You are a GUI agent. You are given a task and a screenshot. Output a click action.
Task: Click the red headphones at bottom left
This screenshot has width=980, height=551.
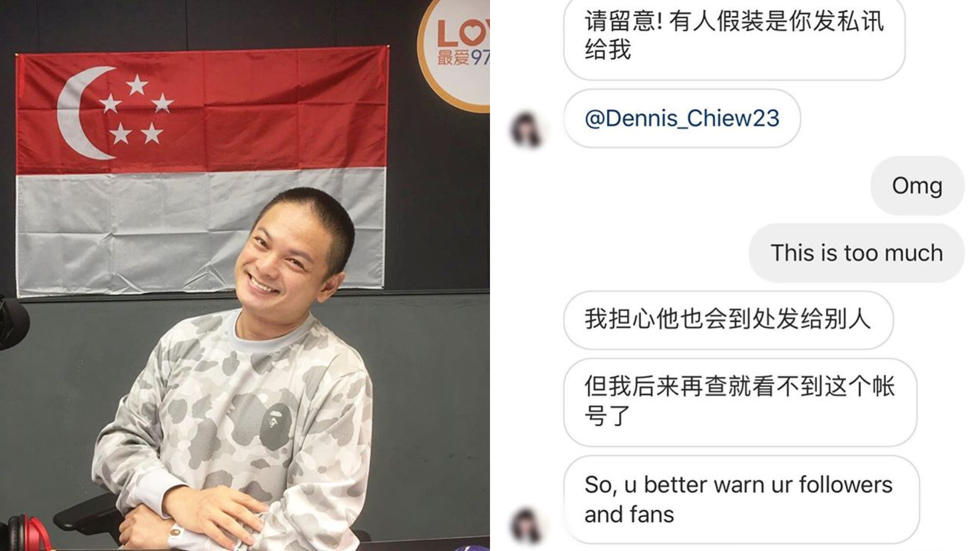point(28,533)
